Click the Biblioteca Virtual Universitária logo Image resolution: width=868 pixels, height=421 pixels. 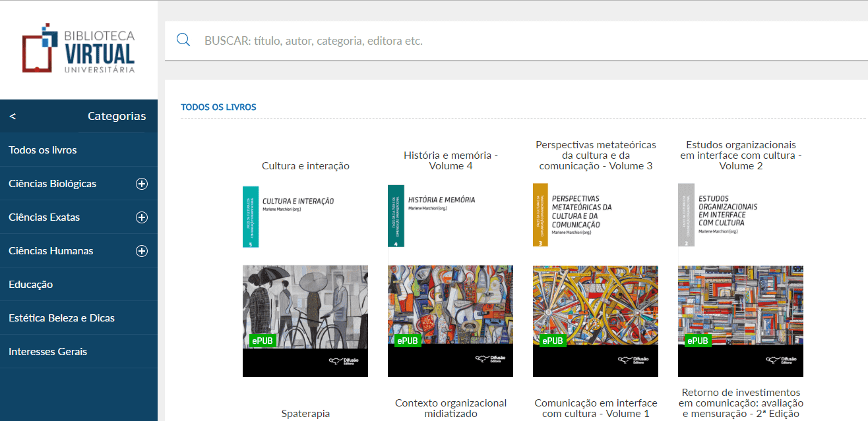click(x=78, y=51)
